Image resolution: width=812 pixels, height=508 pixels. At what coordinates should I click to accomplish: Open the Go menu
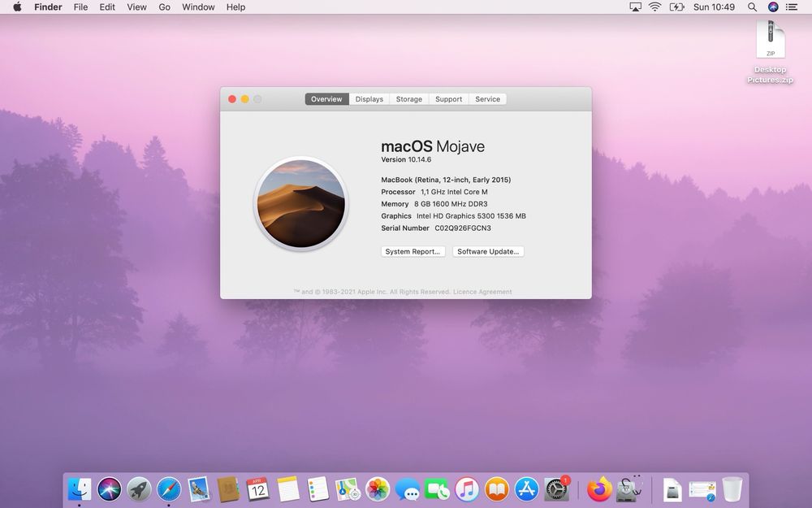(x=164, y=7)
